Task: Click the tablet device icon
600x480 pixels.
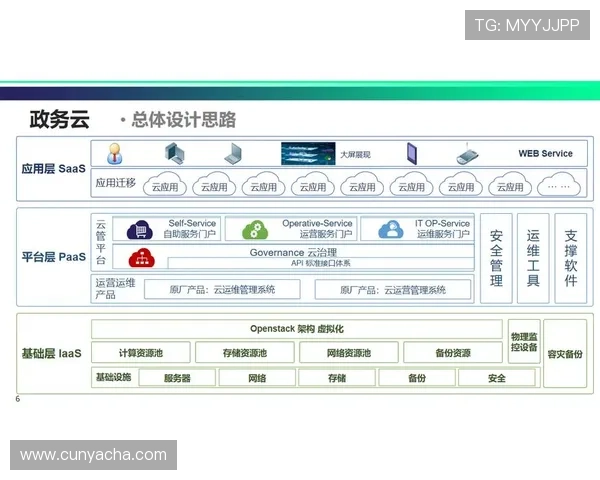Action: click(412, 153)
